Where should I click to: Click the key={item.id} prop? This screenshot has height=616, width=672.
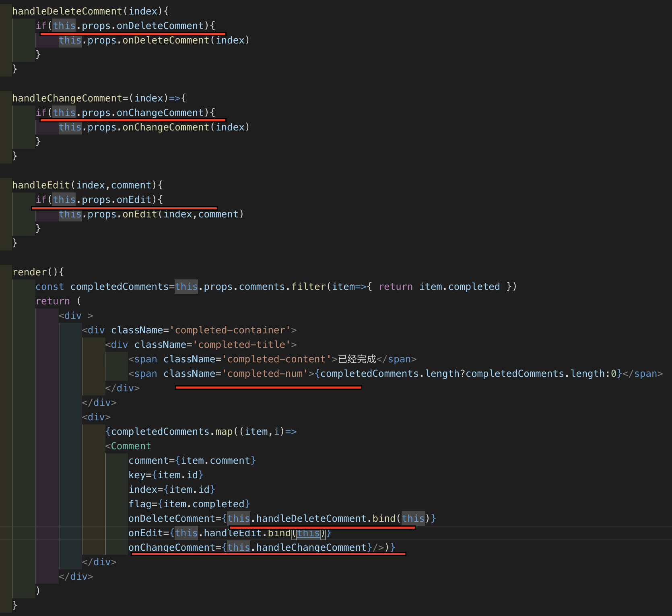click(166, 475)
